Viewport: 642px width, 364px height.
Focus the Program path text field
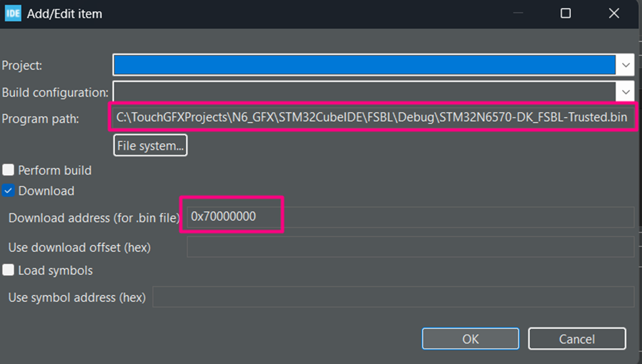pos(373,118)
